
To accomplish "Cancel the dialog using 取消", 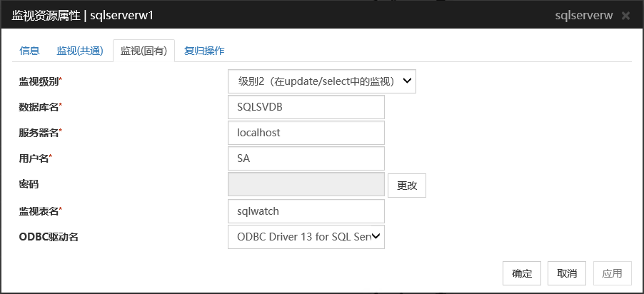I will [567, 273].
